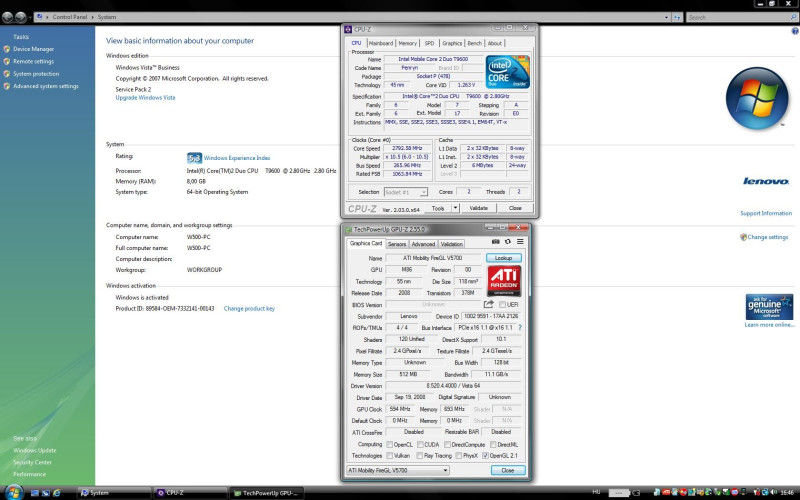Switch to the CPU-Z Memory tab

pyautogui.click(x=407, y=43)
